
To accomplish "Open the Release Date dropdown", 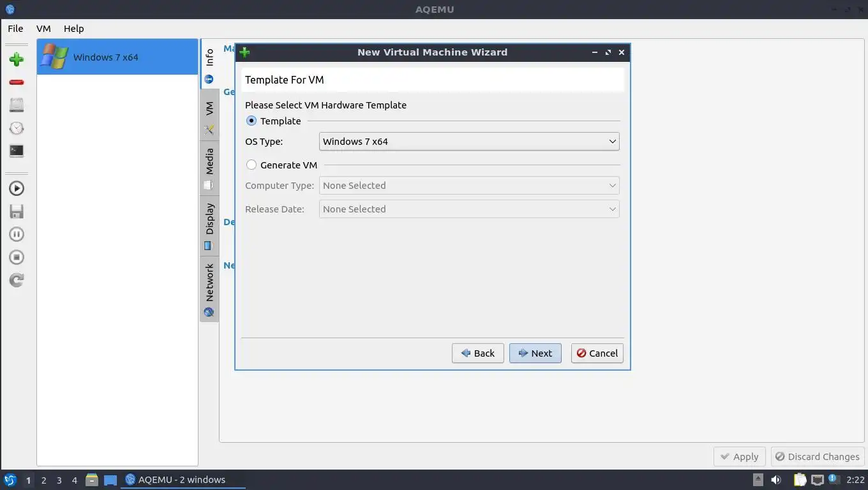I will (x=469, y=209).
